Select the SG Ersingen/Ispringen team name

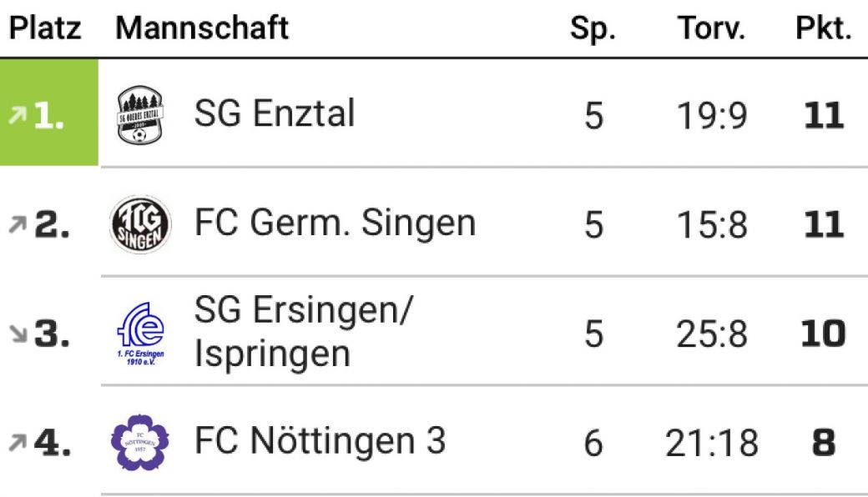pos(303,333)
